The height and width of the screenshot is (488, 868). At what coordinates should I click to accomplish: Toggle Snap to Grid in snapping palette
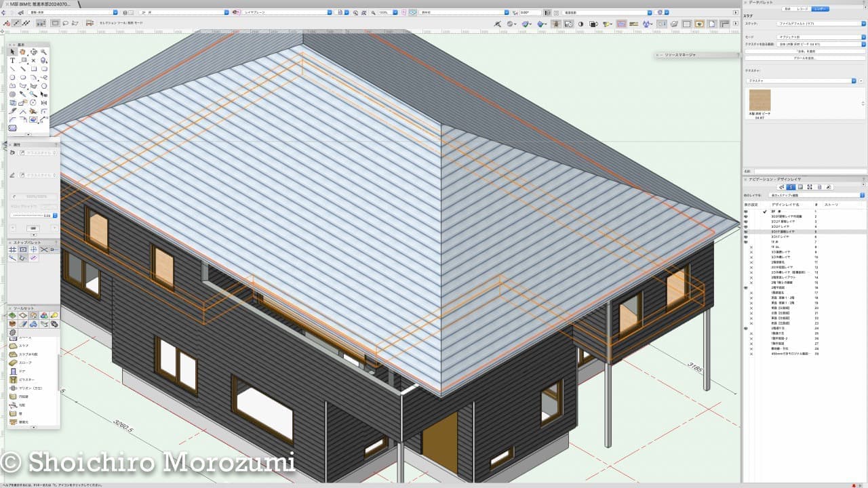pyautogui.click(x=12, y=249)
